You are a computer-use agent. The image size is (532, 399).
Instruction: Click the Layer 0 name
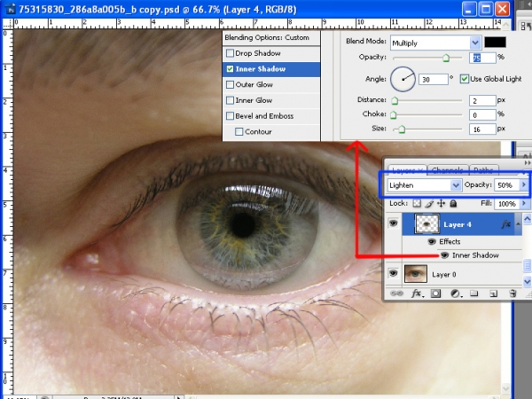(x=444, y=275)
